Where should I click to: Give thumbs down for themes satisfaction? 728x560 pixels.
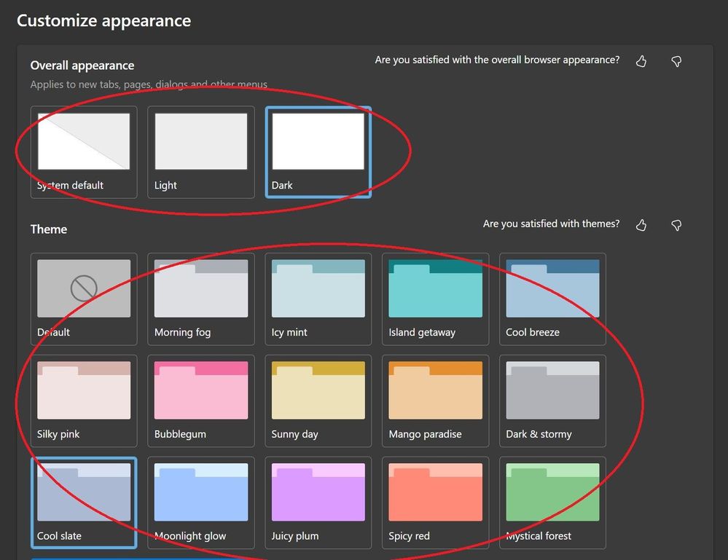point(676,225)
